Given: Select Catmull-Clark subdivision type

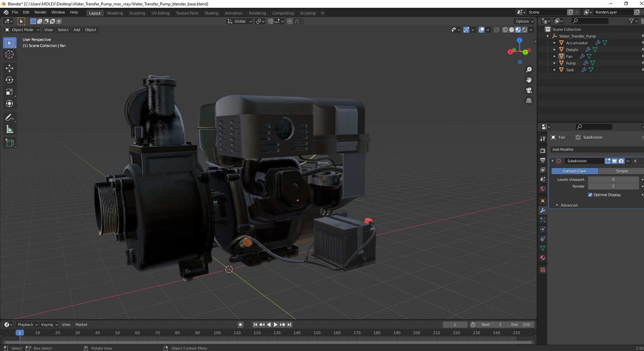Looking at the screenshot, I should click(x=575, y=171).
